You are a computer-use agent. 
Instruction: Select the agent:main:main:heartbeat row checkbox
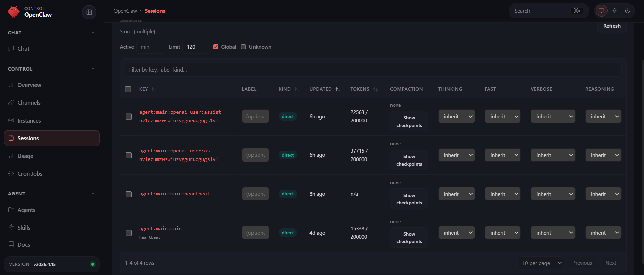pyautogui.click(x=129, y=194)
